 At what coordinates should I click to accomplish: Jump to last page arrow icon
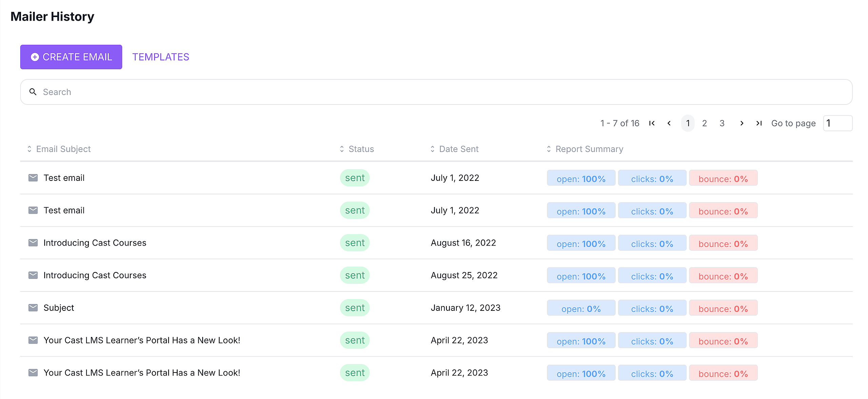[759, 123]
